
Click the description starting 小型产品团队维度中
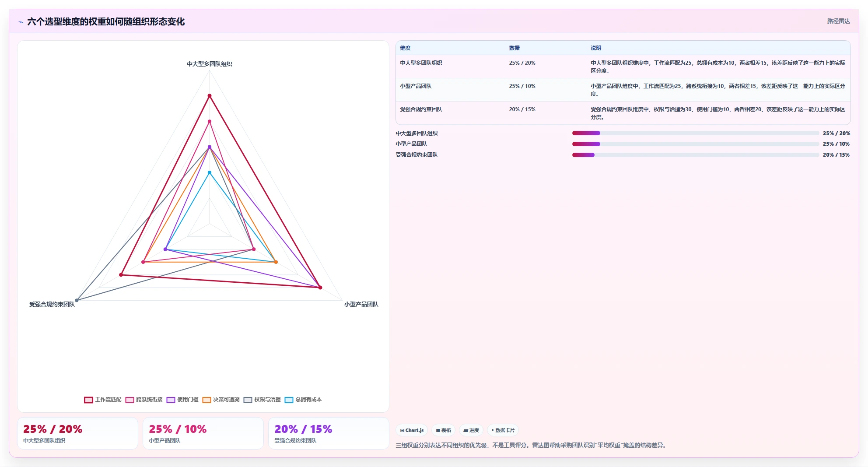point(718,90)
